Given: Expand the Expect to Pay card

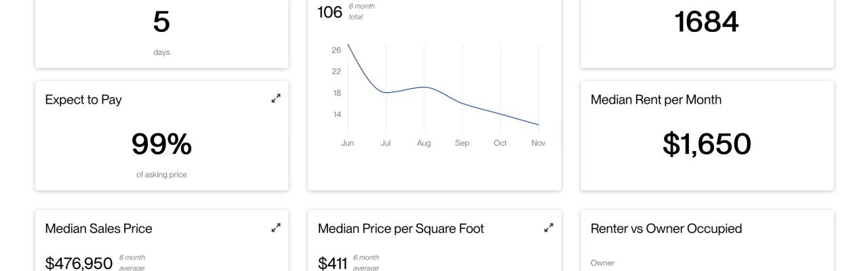Looking at the screenshot, I should 276,98.
